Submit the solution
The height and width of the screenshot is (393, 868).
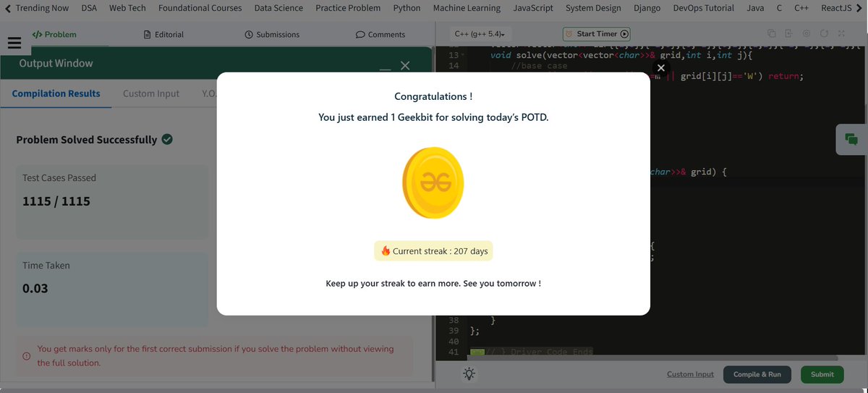[x=822, y=374]
